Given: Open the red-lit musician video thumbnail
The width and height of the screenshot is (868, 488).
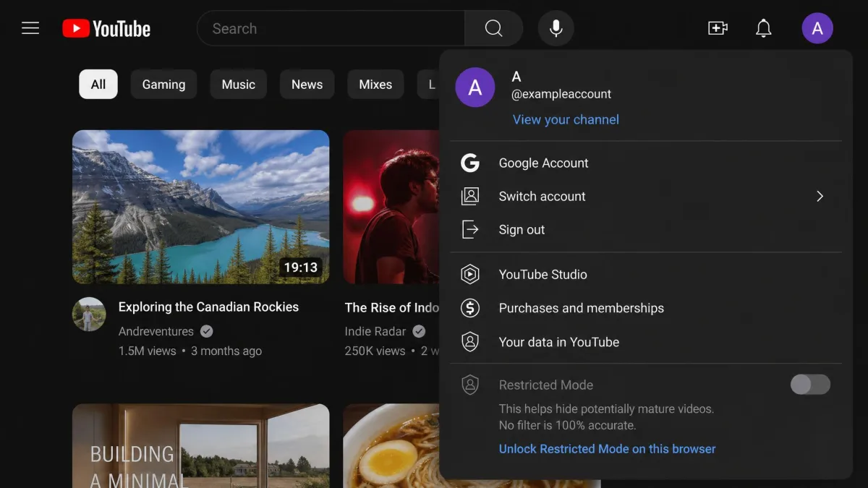Looking at the screenshot, I should point(391,207).
